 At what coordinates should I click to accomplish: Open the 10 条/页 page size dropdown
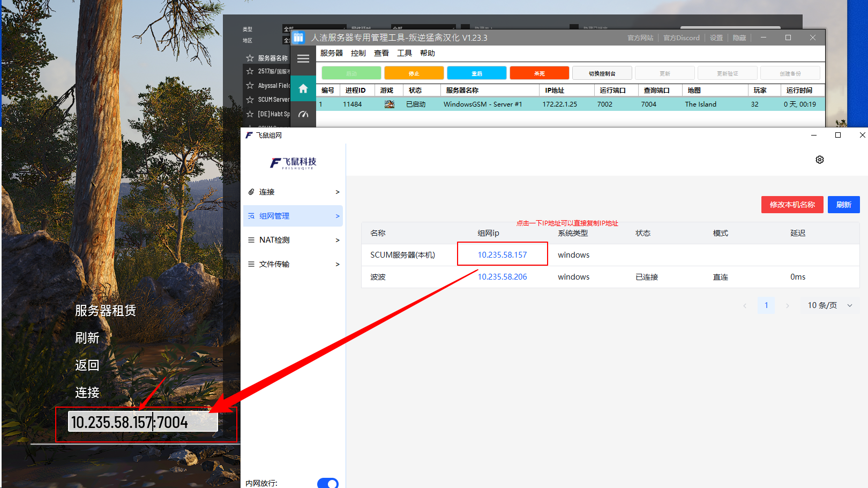coord(829,305)
